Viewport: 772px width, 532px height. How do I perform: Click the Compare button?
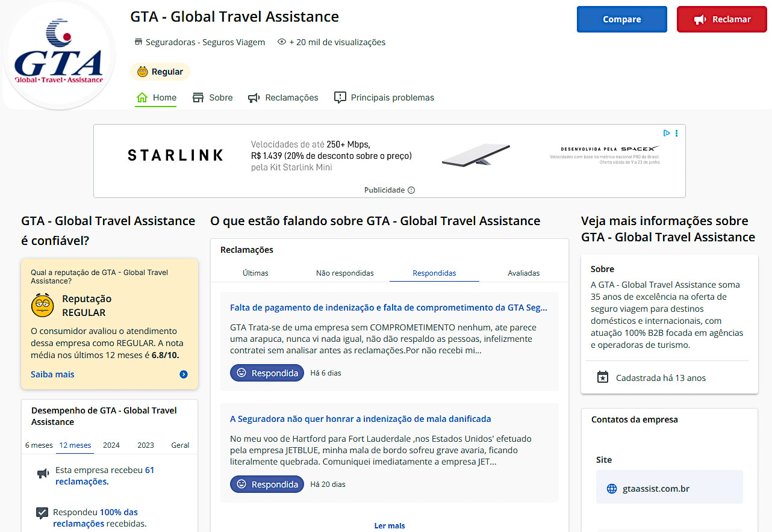[622, 19]
